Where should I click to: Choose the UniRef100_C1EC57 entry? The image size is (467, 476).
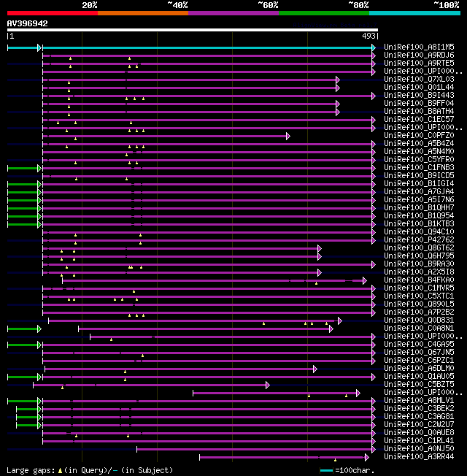click(419, 119)
